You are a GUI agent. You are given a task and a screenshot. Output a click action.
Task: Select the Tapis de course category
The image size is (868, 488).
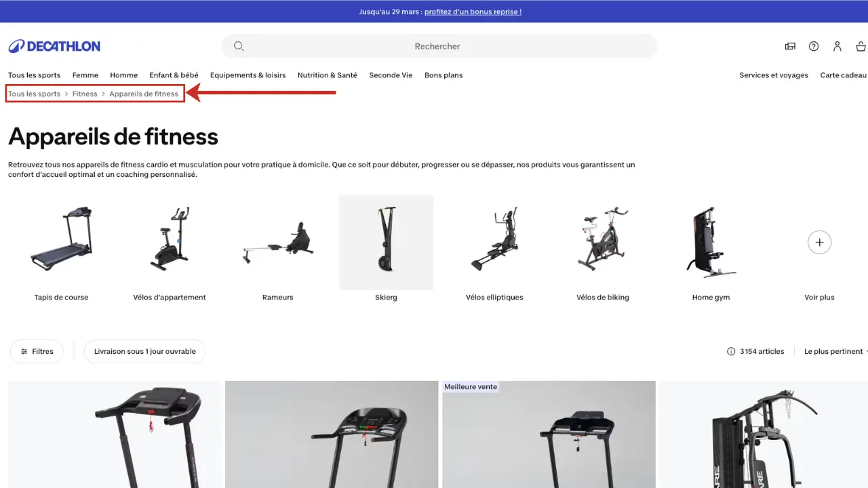[x=61, y=249]
